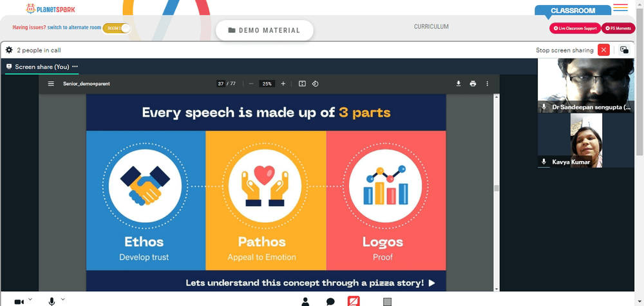The height and width of the screenshot is (306, 644).
Task: Click the red screen share toggle button
Action: click(x=354, y=301)
